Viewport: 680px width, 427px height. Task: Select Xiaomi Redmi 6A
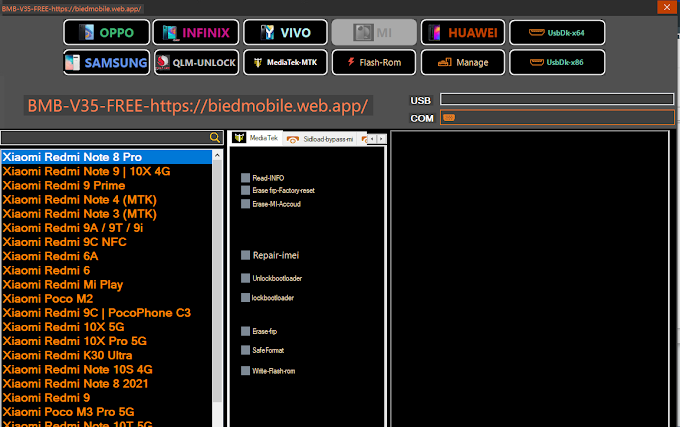[107, 256]
